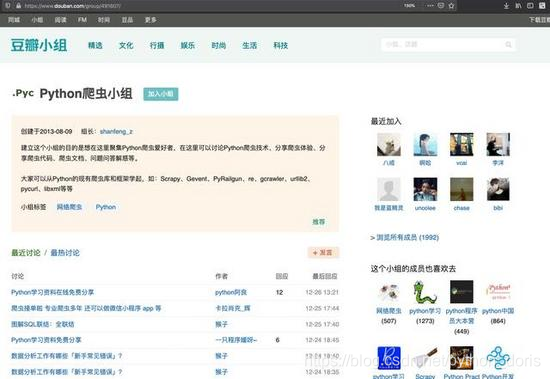Open group leader shanfeng_z profile link
Viewport: 550px width, 379px height.
point(116,132)
